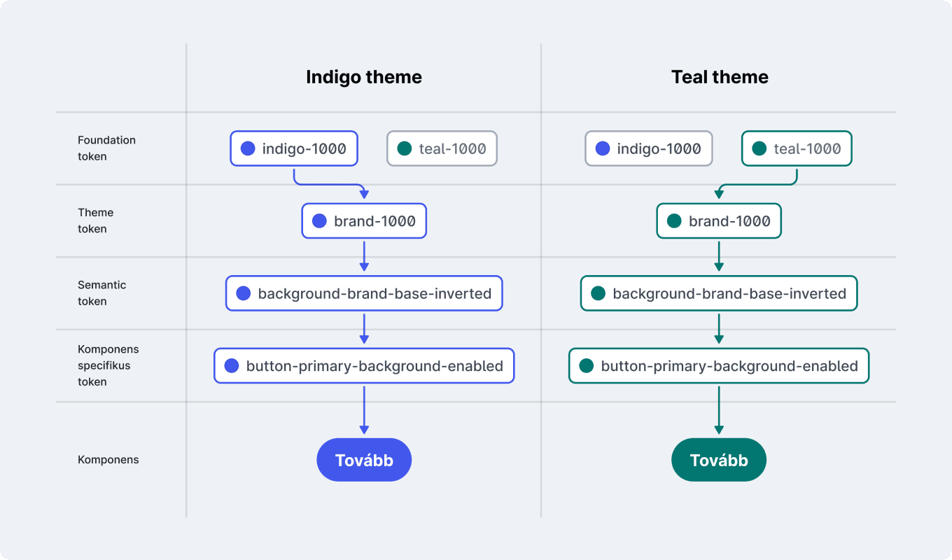Click teal dot in button-primary-background-enabled chip
Screen dimensions: 952x560
tap(587, 366)
